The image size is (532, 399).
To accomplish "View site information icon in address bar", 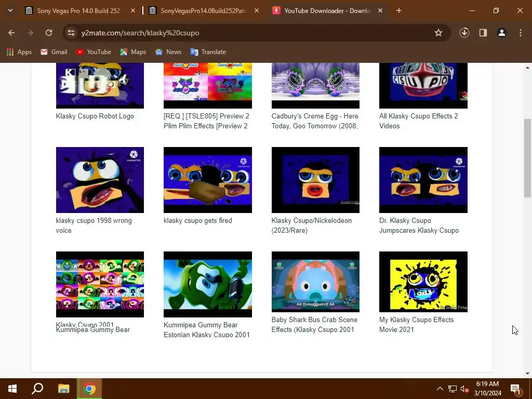I will pos(71,33).
